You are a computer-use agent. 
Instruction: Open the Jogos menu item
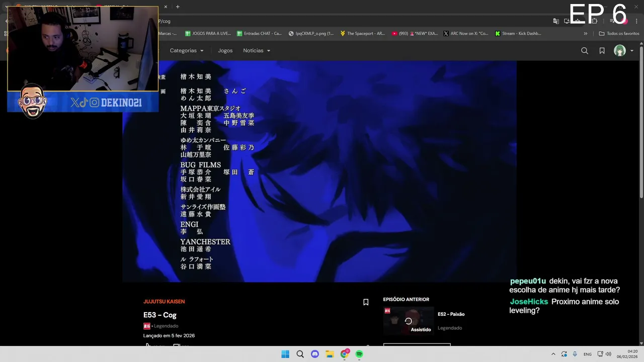click(225, 51)
